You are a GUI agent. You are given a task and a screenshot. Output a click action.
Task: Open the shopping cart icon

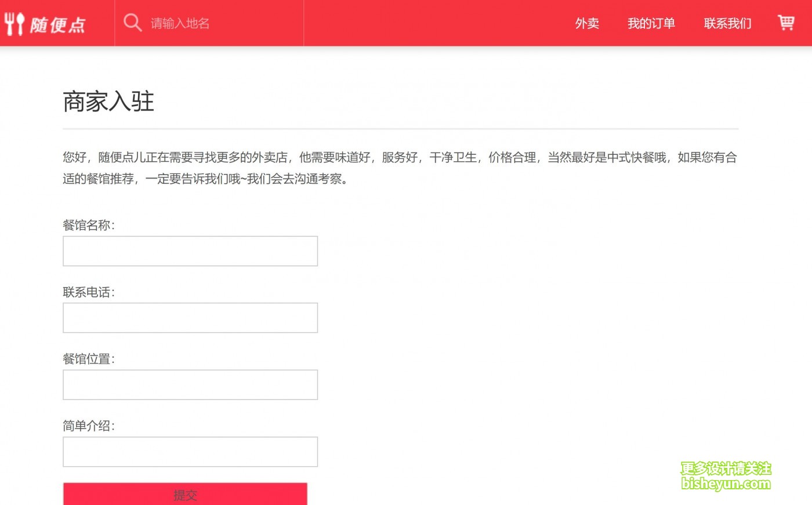[786, 23]
